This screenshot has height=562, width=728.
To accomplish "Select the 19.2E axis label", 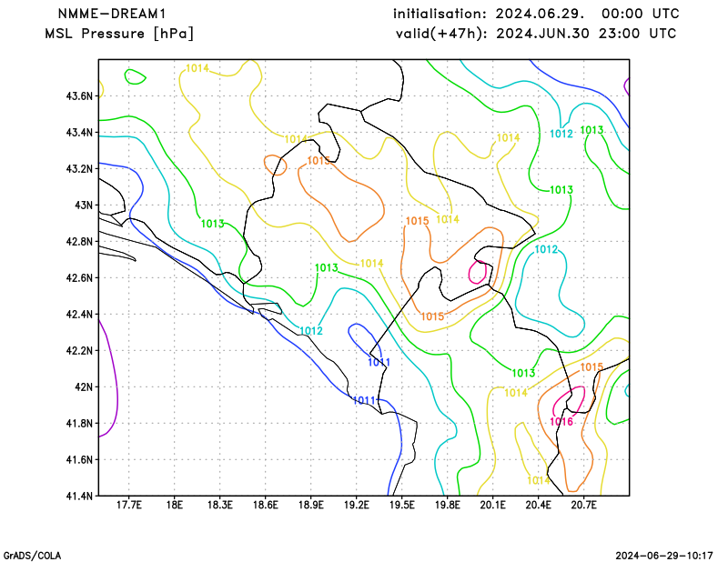I will 356,505.
